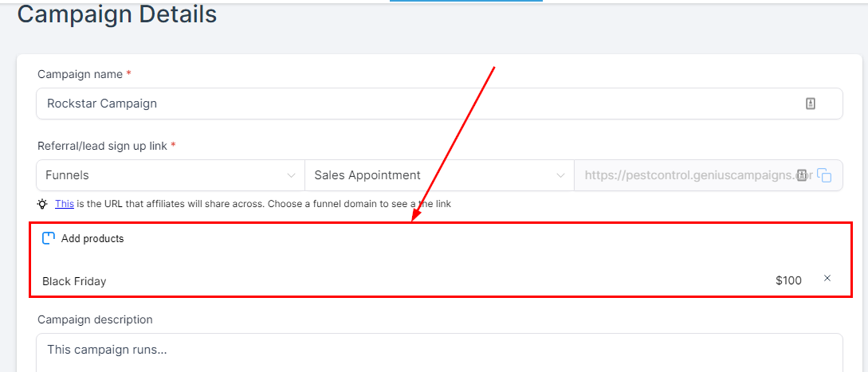Screen dimensions: 868x372
Task: Click the copy icon beside the referral URL
Action: point(825,176)
